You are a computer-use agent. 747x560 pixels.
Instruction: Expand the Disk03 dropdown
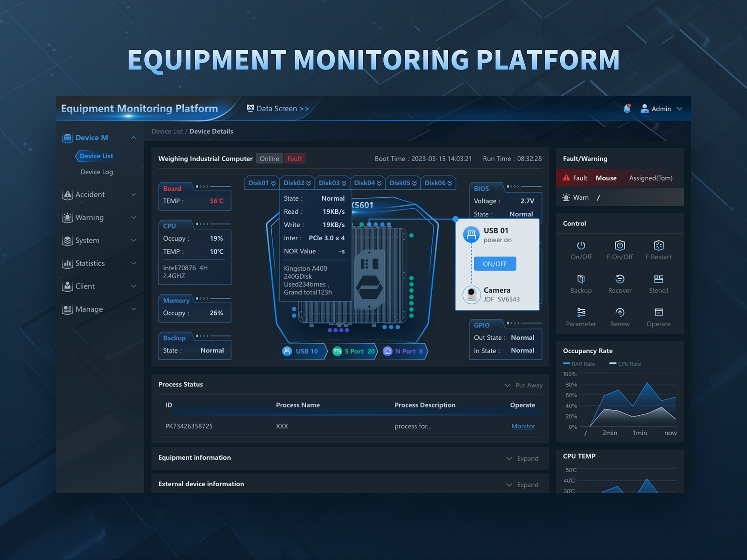332,182
